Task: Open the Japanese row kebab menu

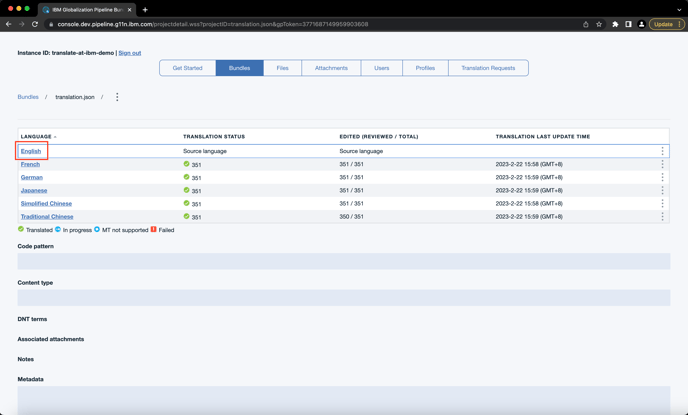Action: 662,190
